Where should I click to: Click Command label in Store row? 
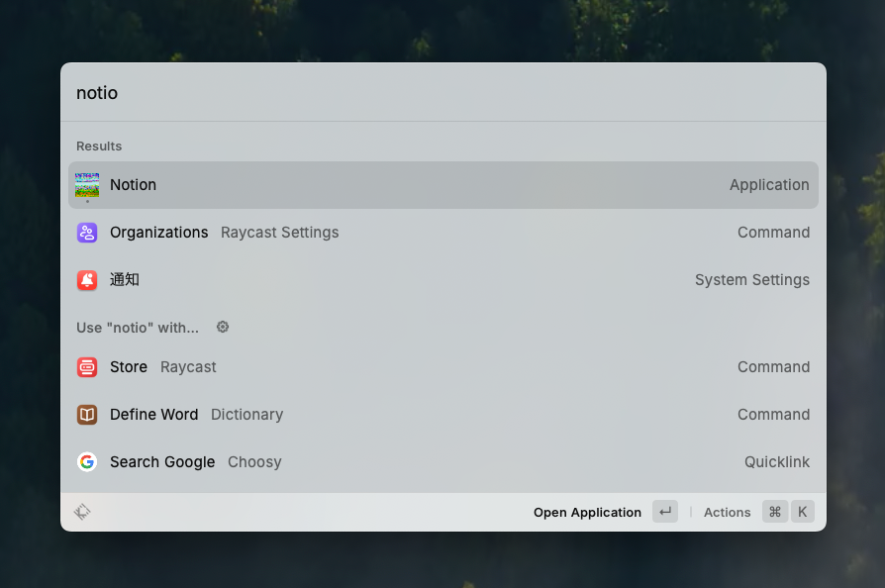pyautogui.click(x=773, y=367)
